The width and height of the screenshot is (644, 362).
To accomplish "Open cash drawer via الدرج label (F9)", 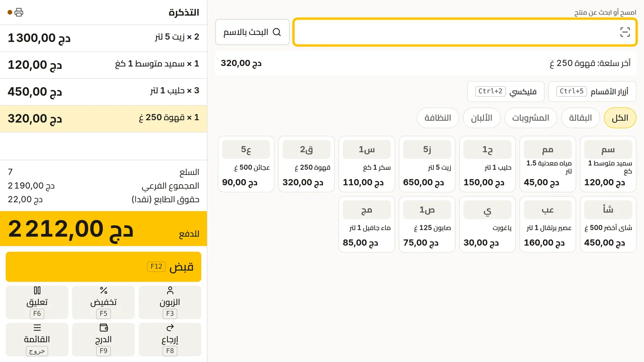I will point(103,339).
